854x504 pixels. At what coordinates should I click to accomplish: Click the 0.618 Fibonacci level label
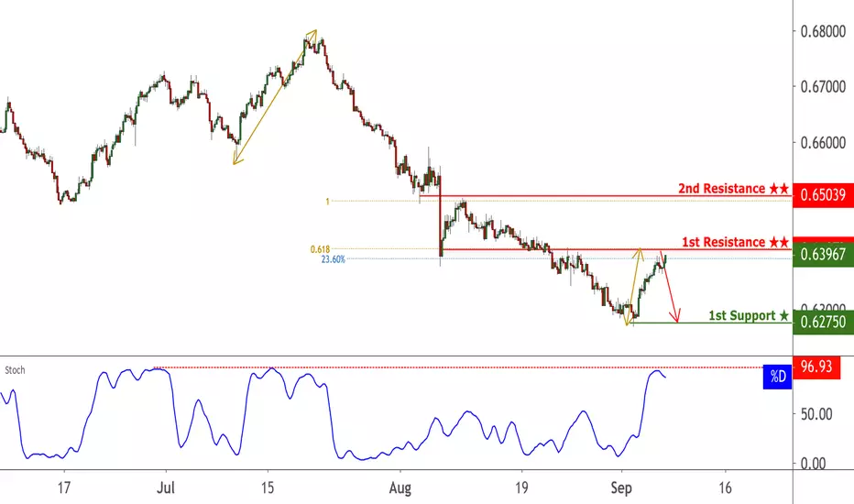tap(320, 249)
